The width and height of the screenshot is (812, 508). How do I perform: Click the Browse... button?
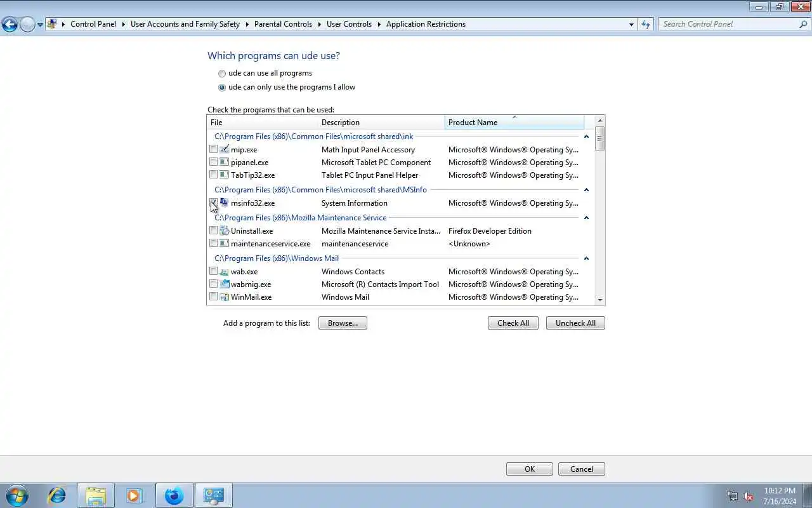(x=343, y=323)
